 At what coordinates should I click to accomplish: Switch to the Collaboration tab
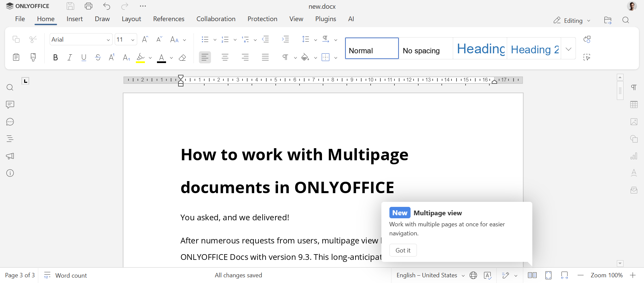[216, 19]
